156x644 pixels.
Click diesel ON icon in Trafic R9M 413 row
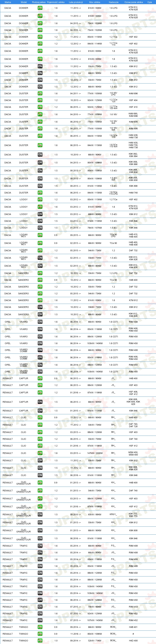[40, 607]
